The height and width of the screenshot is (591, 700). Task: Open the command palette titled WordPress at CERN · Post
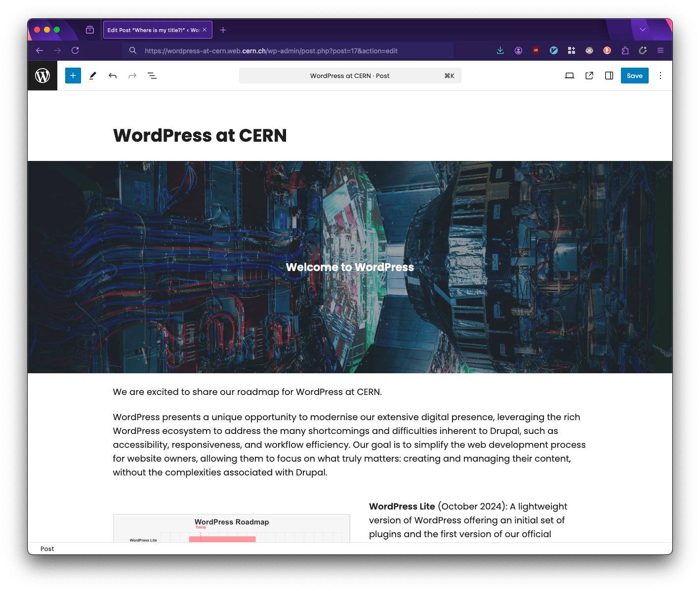pyautogui.click(x=350, y=76)
